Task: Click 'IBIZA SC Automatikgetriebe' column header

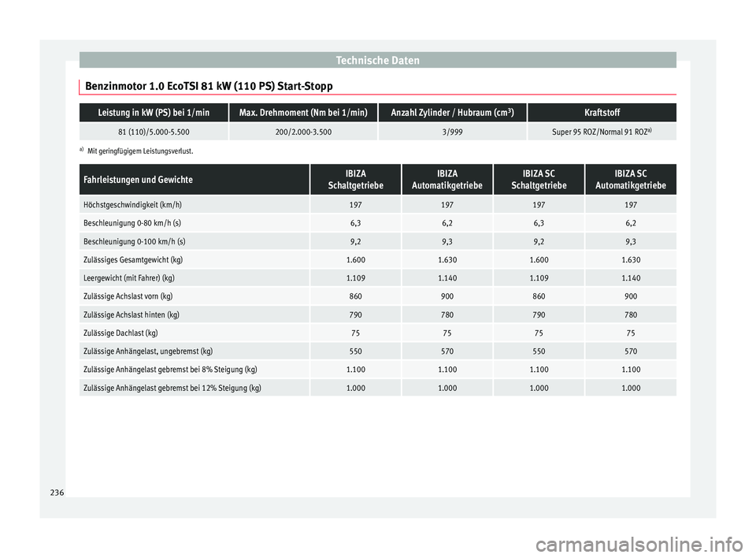Action: [631, 180]
